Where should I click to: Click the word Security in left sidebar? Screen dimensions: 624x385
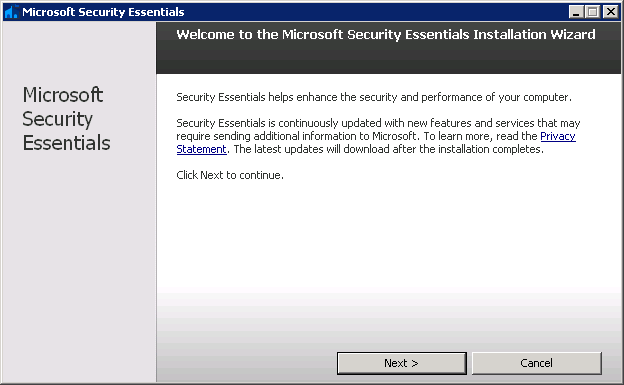click(57, 119)
